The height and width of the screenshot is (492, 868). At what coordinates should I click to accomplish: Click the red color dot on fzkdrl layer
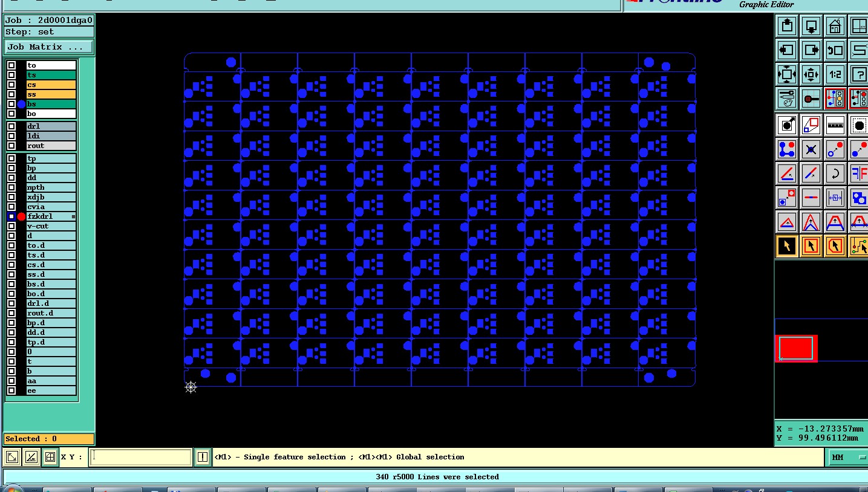[22, 216]
